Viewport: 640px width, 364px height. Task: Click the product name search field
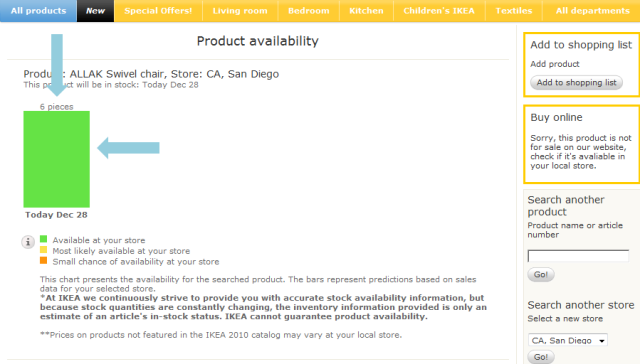pyautogui.click(x=578, y=256)
